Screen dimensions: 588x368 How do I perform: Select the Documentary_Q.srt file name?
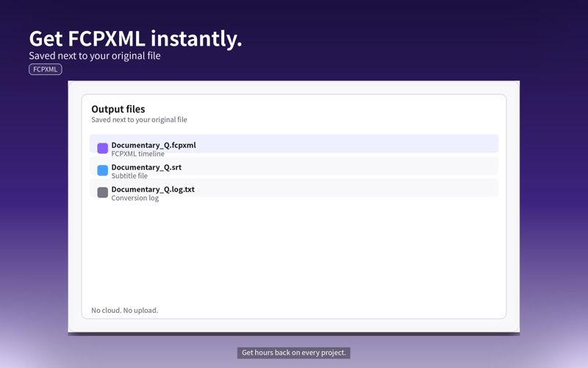146,168
